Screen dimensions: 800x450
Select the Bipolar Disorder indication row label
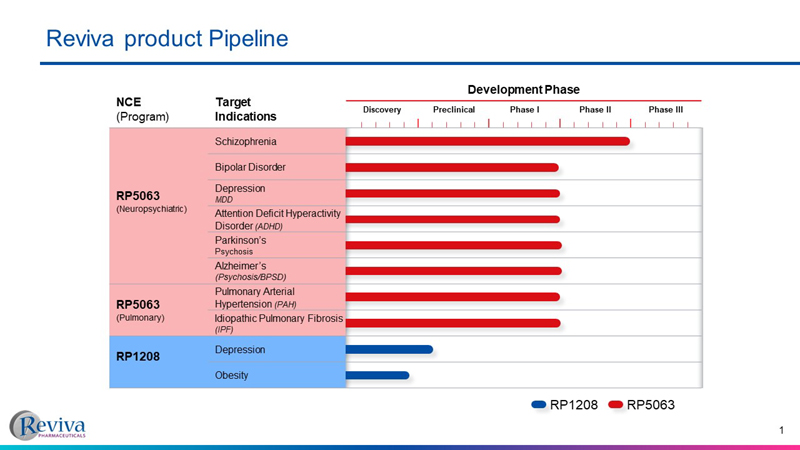click(x=251, y=167)
